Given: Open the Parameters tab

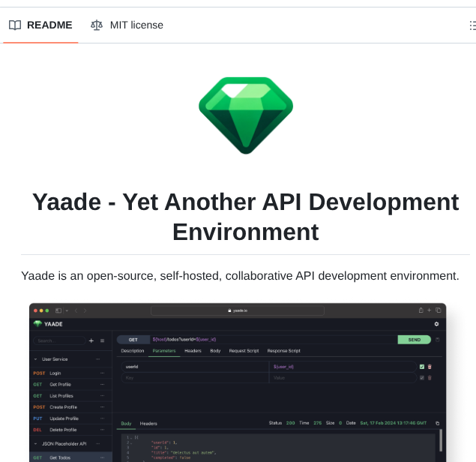Looking at the screenshot, I should pos(164,351).
